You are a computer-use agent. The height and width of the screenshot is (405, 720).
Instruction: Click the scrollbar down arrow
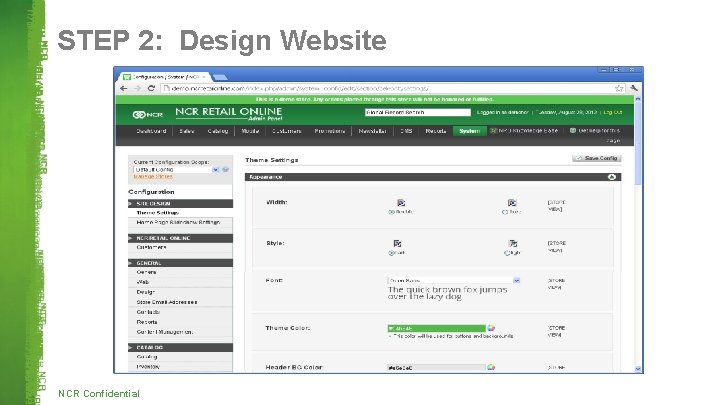coord(638,369)
